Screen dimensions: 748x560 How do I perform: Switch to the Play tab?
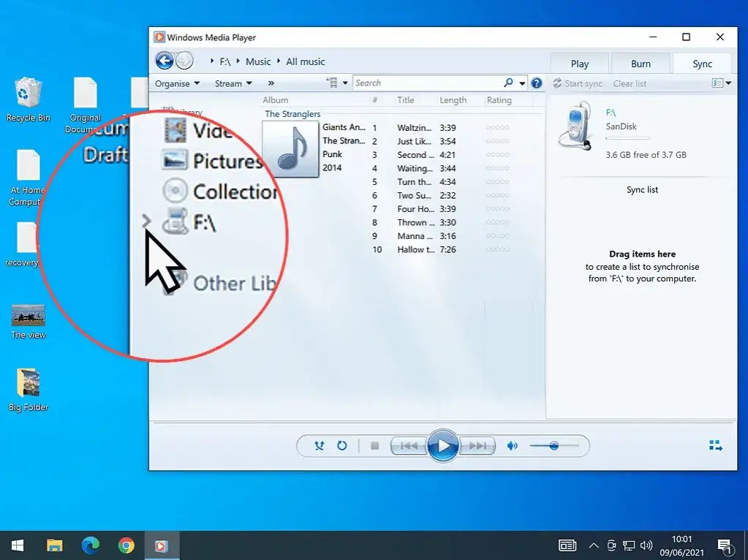click(578, 63)
